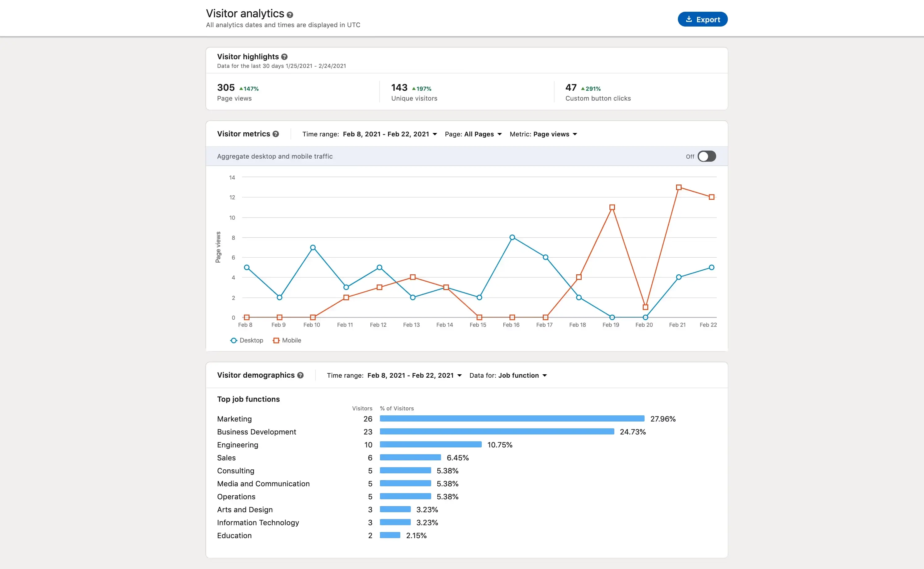The height and width of the screenshot is (569, 924).
Task: Click green arrow beside 291% custom button clicks
Action: pyautogui.click(x=582, y=89)
